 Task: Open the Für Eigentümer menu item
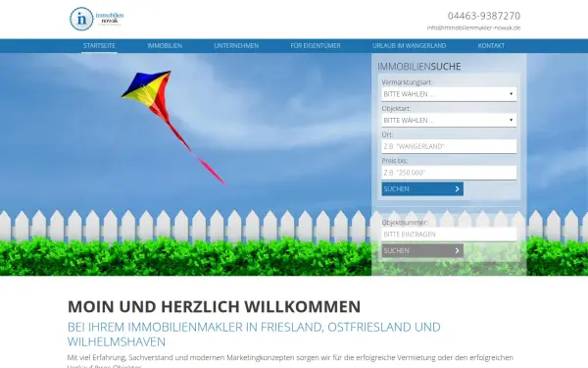coord(316,46)
